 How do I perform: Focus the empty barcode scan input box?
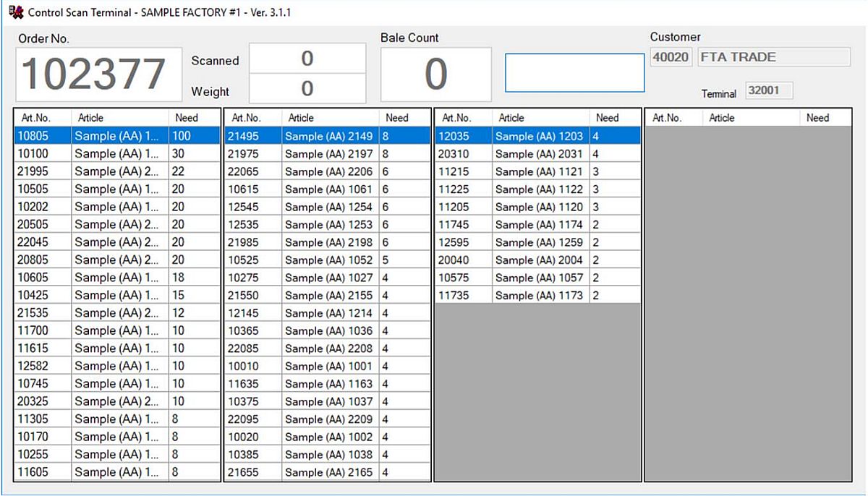pos(574,72)
